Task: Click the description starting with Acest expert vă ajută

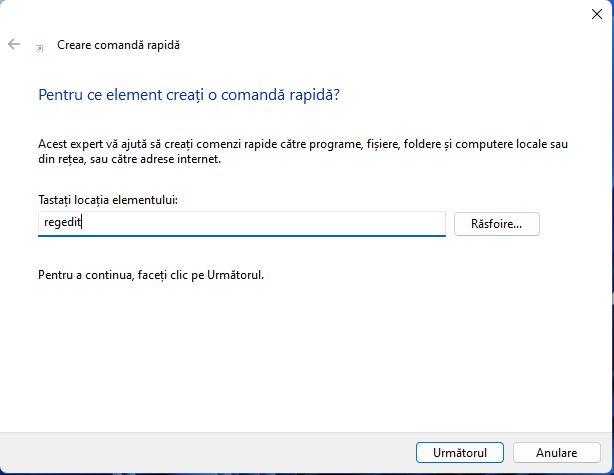Action: tap(303, 152)
